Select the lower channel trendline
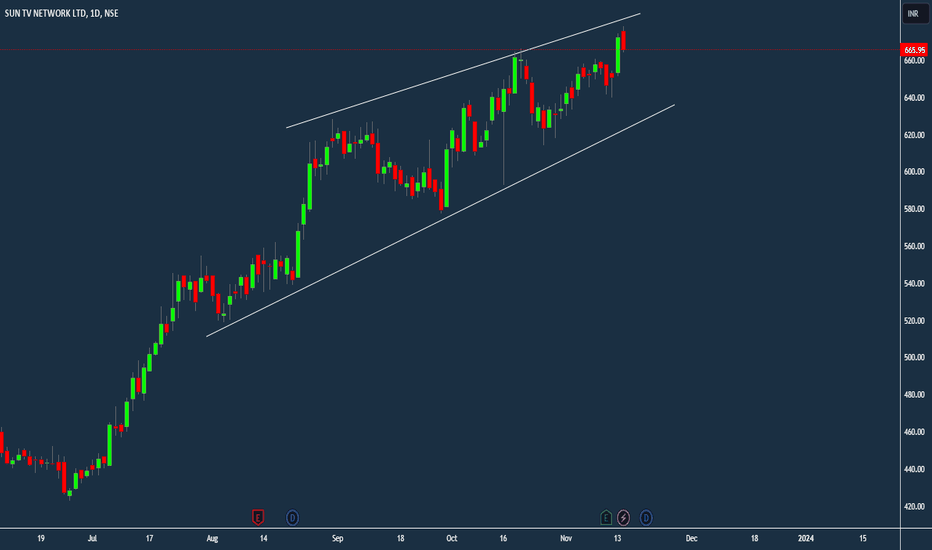The image size is (932, 550). 440,221
